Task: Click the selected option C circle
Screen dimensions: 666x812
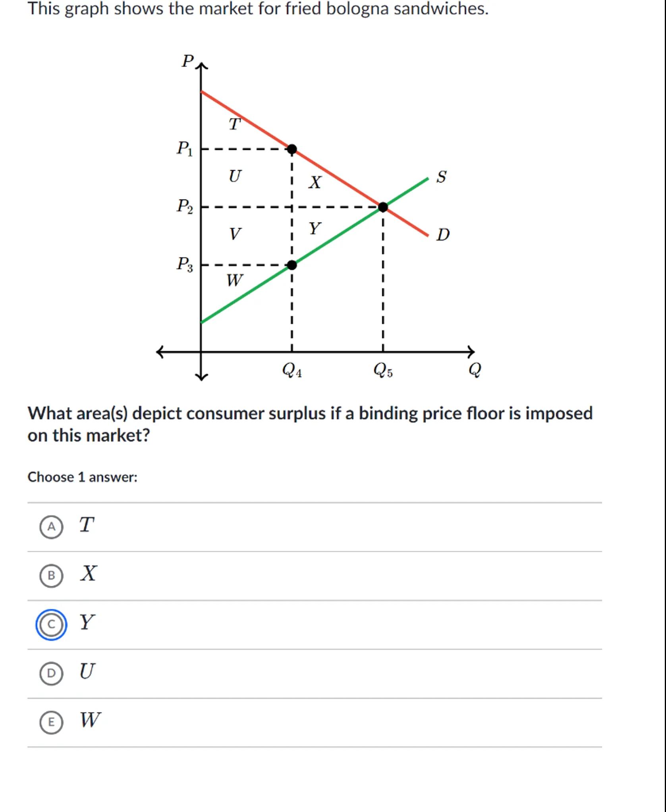Action: click(51, 625)
